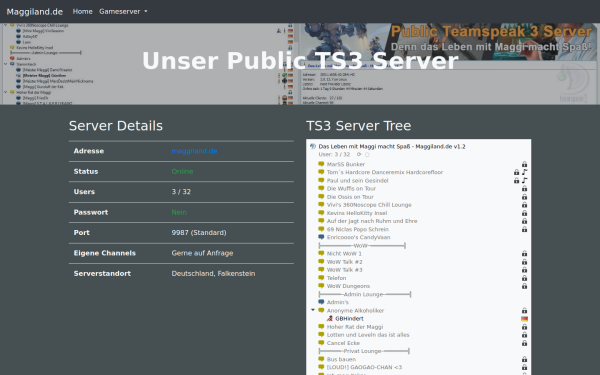This screenshot has height=375, width=600.
Task: Click the lock on Hoher Rat der Maggi
Action: click(x=524, y=327)
